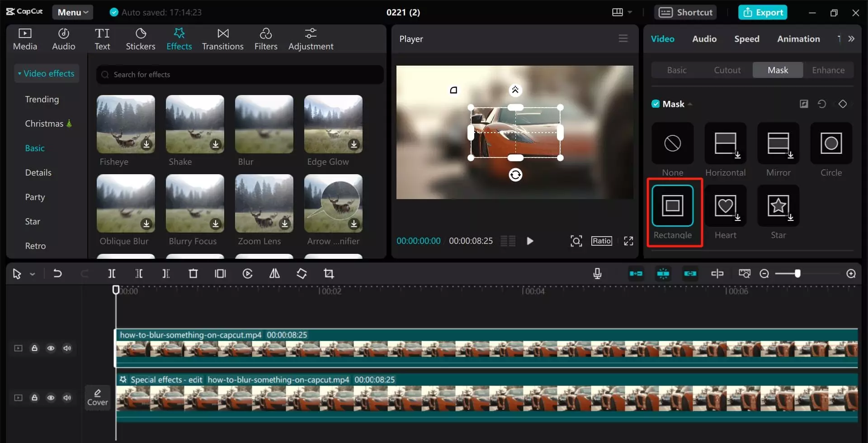Open the selection tool dropdown arrow
This screenshot has width=868, height=443.
32,273
